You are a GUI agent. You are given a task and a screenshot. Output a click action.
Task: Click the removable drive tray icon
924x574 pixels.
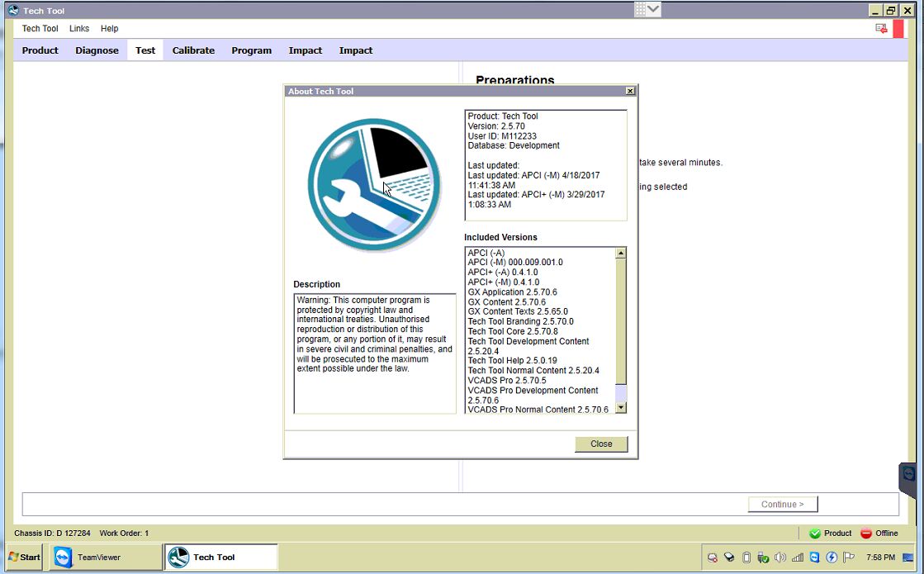(729, 557)
